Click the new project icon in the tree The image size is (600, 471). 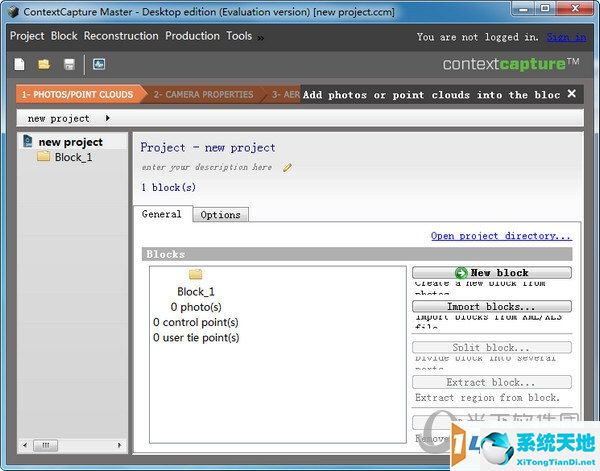[28, 141]
